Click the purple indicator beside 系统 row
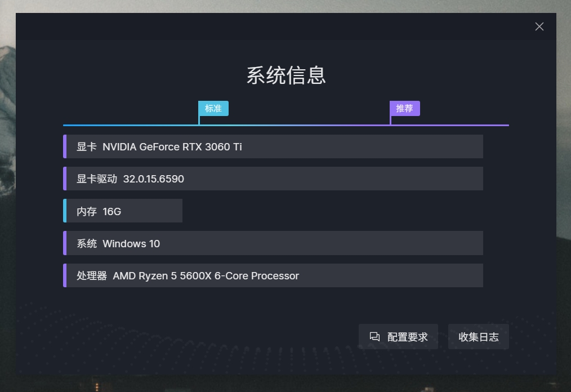Viewport: 571px width, 392px height. [x=65, y=243]
